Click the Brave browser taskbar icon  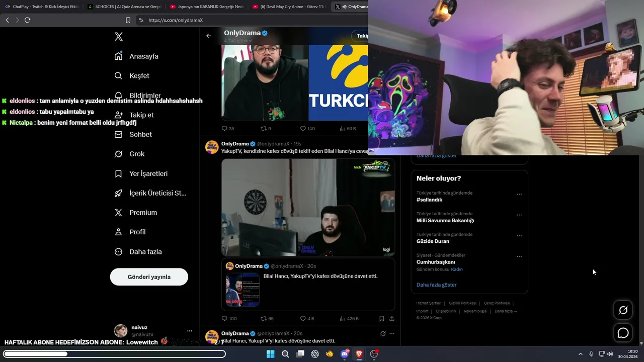[x=359, y=354]
